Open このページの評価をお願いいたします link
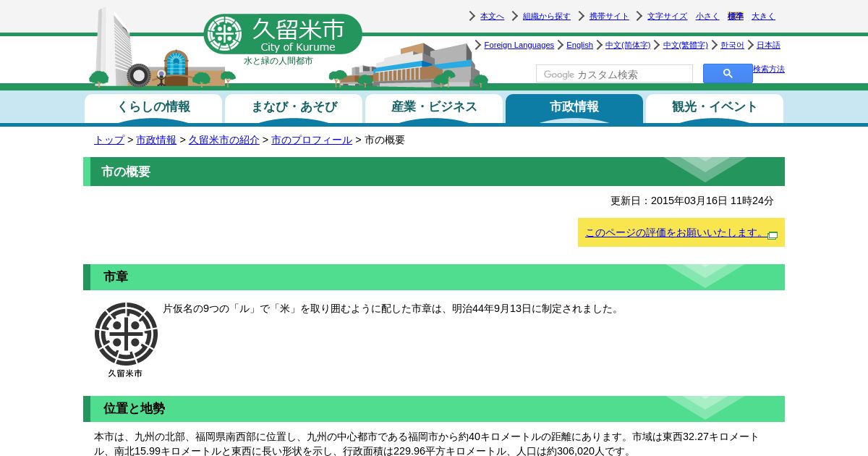 (676, 232)
